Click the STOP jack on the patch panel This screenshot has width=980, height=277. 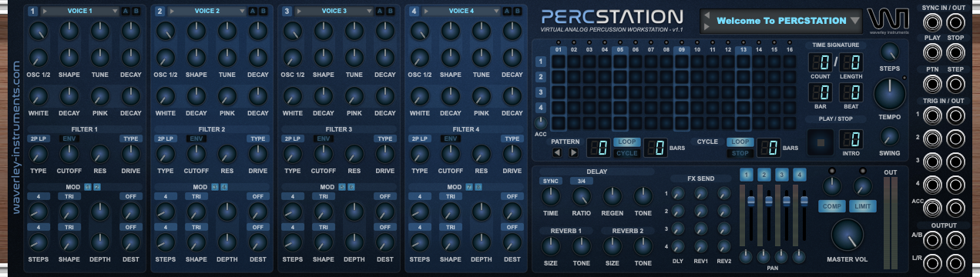(x=955, y=52)
